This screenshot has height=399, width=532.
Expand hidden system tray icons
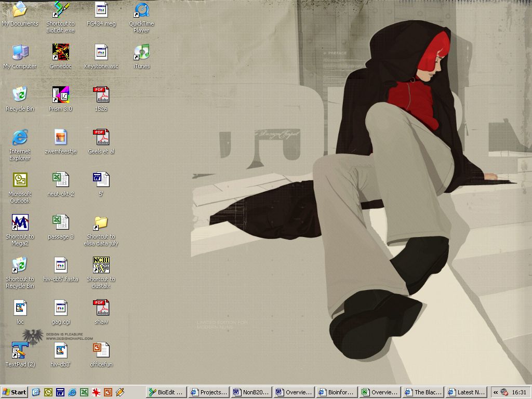click(x=495, y=392)
